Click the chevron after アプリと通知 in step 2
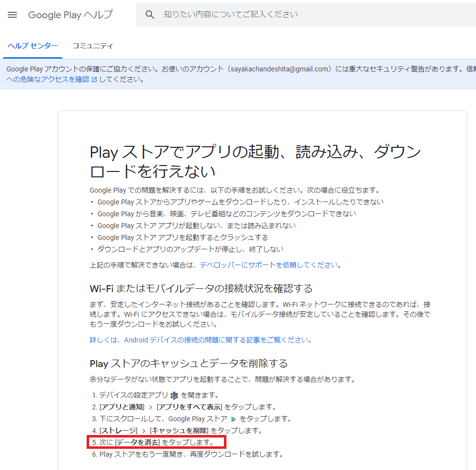476x470 pixels. pos(151,407)
